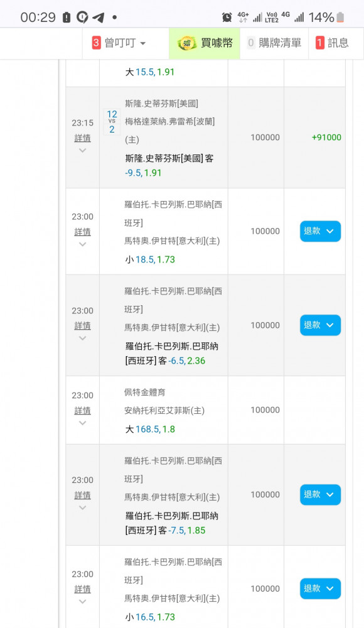The height and width of the screenshot is (628, 364).
Task: Click the 買噱幣 button
Action: (204, 43)
